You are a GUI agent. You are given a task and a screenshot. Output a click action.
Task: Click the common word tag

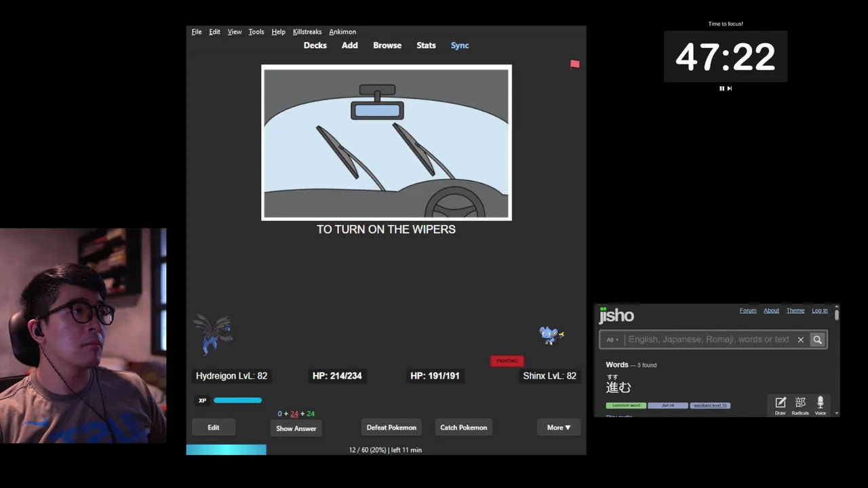[x=626, y=405]
